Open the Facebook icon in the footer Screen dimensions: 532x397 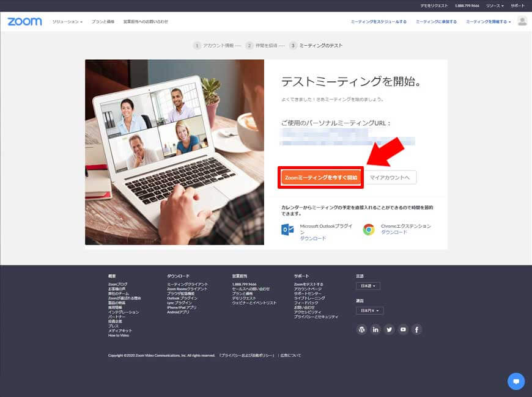click(x=416, y=329)
